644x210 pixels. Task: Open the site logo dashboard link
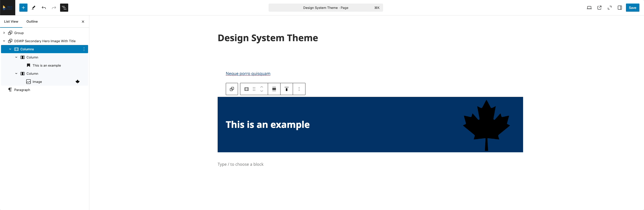(8, 8)
